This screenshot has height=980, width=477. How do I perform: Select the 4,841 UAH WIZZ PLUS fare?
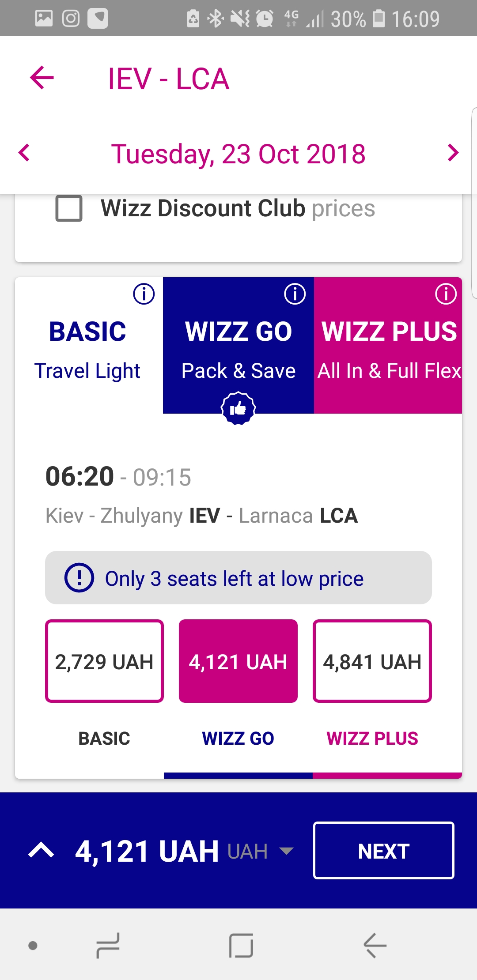tap(372, 661)
